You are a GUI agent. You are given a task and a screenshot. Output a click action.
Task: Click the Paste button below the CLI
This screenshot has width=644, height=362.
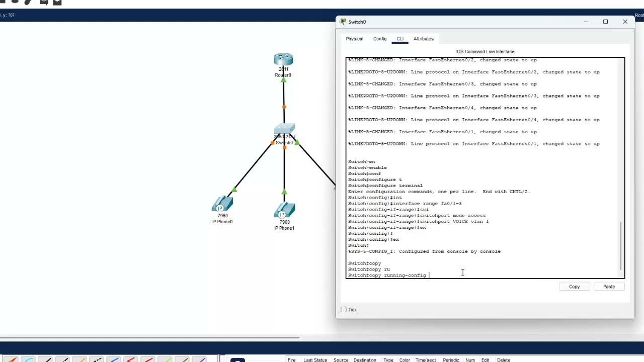609,287
